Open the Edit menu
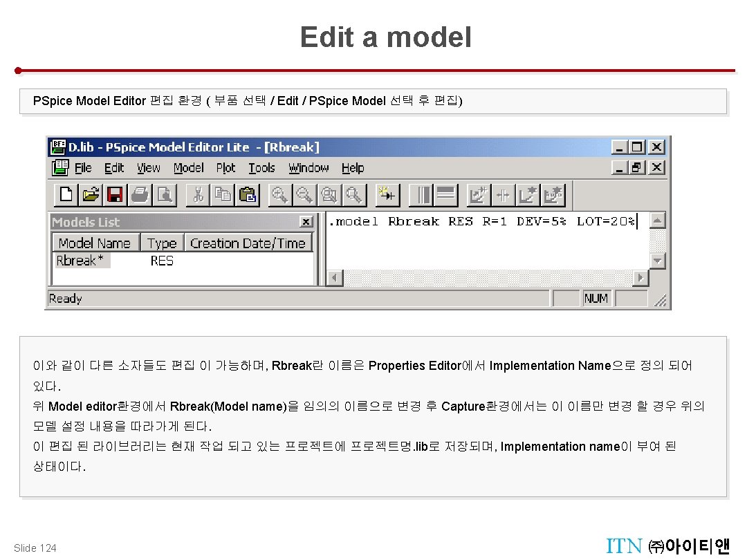This screenshot has width=747, height=560. (x=114, y=168)
